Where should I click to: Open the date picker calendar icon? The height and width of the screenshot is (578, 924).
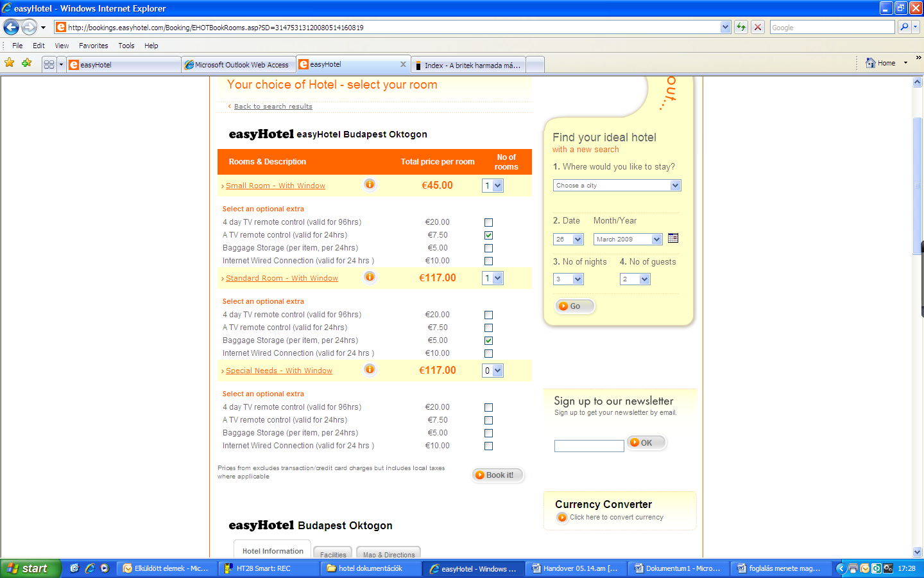pyautogui.click(x=673, y=238)
